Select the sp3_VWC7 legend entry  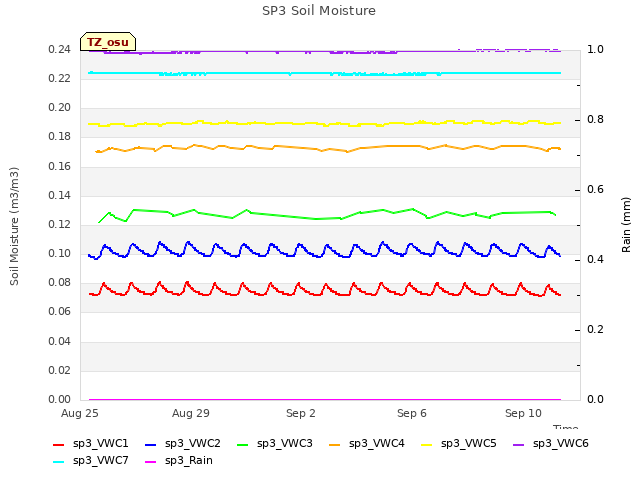[x=91, y=460]
